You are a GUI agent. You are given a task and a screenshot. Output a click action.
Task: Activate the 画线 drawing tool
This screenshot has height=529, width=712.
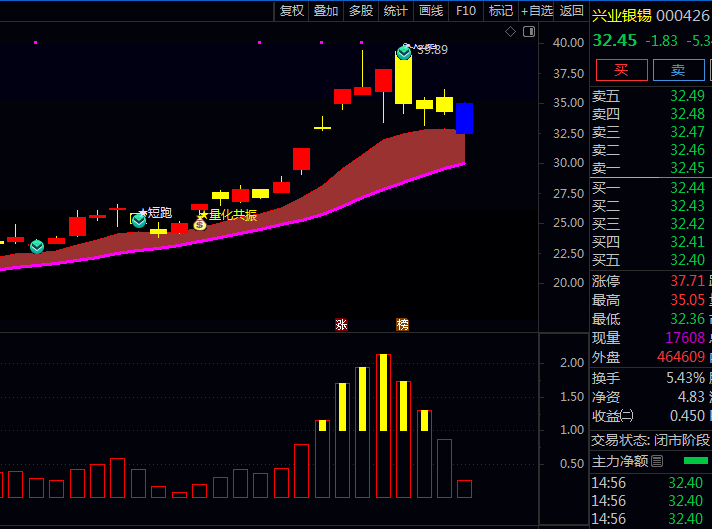pyautogui.click(x=431, y=10)
